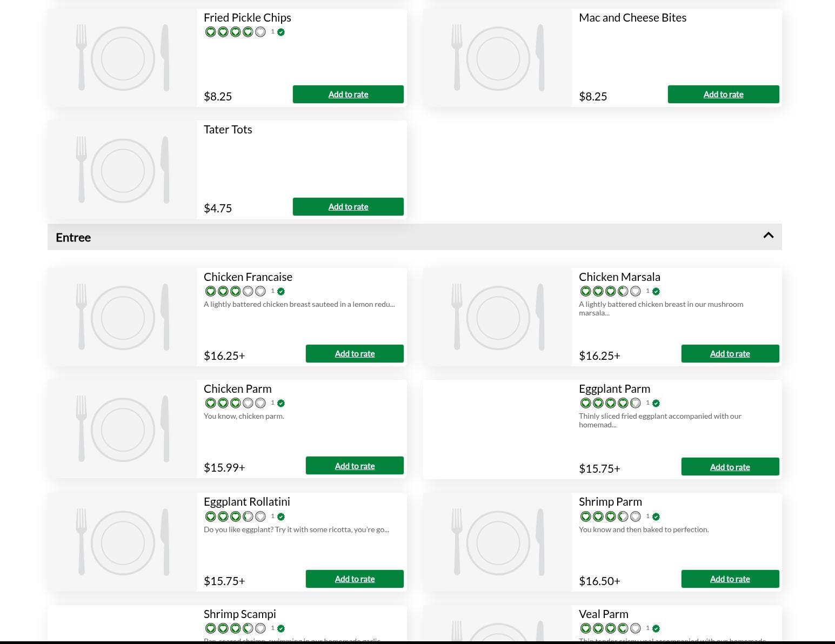Click the Entree section heading
This screenshot has height=644, width=835.
click(74, 237)
